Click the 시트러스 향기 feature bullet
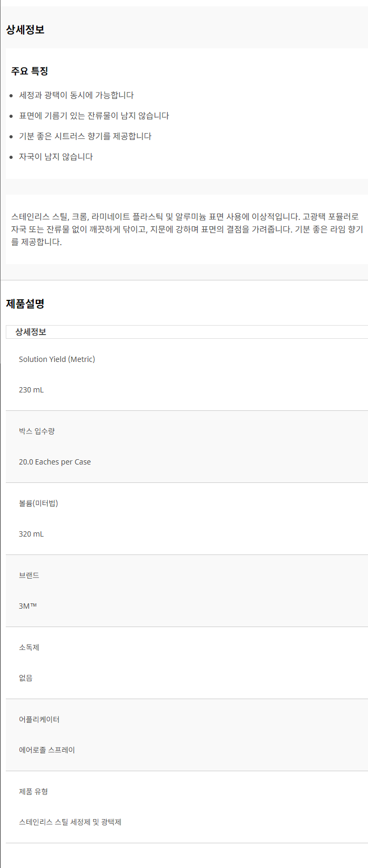Image resolution: width=368 pixels, height=868 pixels. [x=85, y=136]
